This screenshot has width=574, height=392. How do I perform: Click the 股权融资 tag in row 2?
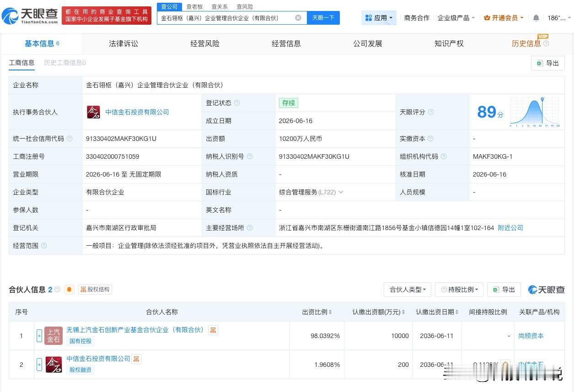pyautogui.click(x=80, y=370)
